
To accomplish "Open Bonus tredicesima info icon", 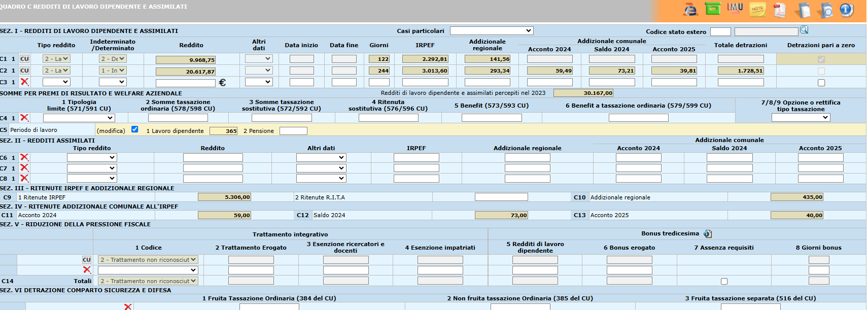I will click(x=708, y=234).
